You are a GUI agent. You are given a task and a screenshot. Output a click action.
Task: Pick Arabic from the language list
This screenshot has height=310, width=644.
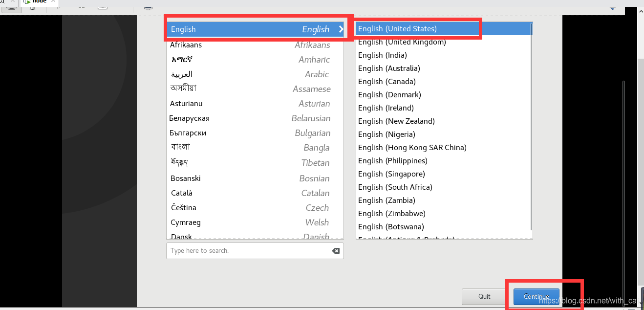coord(255,74)
